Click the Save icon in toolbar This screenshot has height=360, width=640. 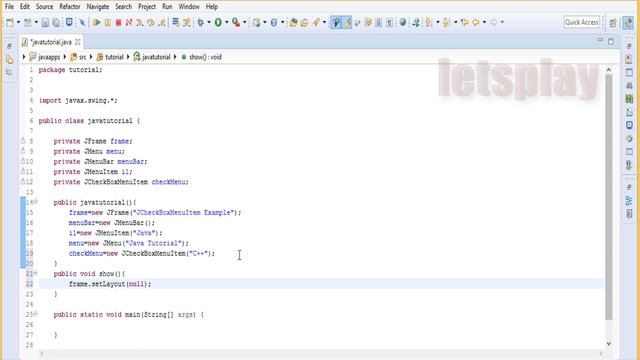point(45,22)
